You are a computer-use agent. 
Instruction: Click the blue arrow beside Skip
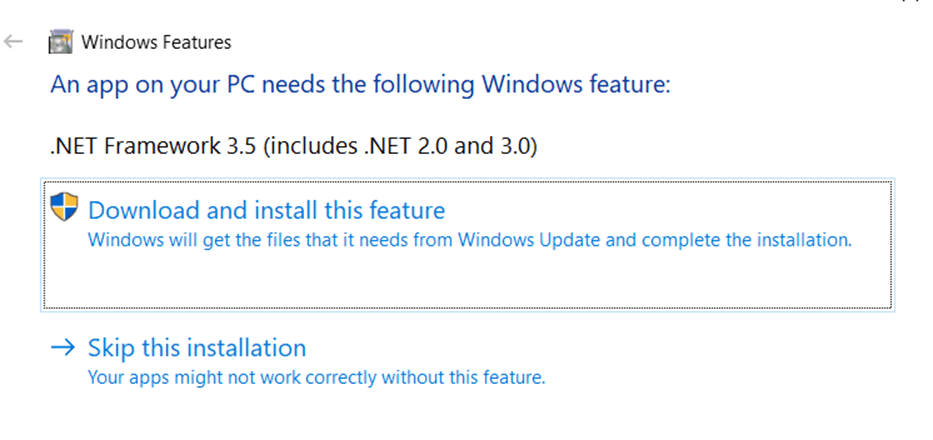click(x=63, y=347)
